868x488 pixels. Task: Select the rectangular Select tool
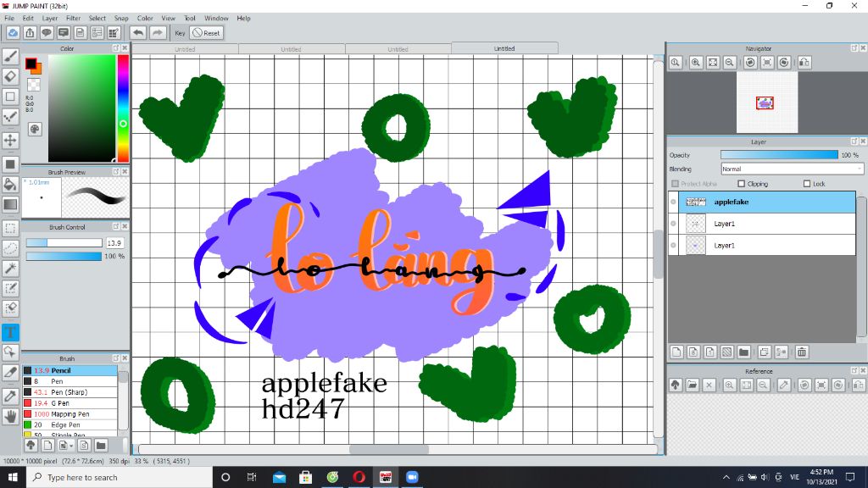coord(10,228)
